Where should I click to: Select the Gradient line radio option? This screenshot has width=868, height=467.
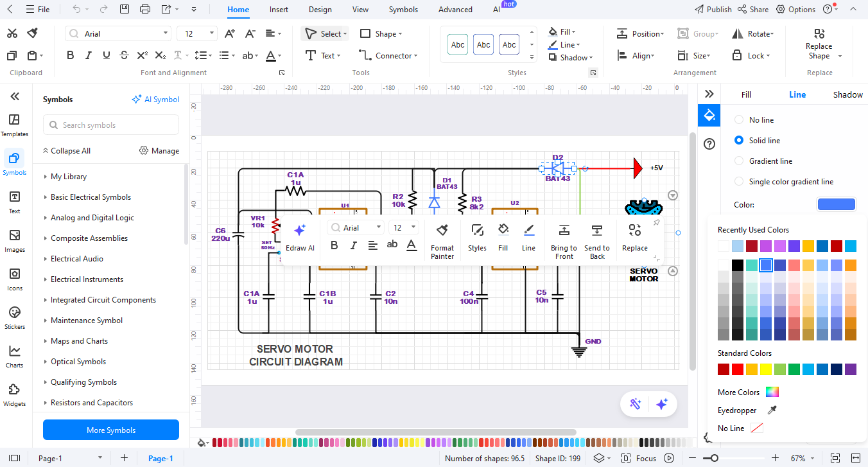739,161
